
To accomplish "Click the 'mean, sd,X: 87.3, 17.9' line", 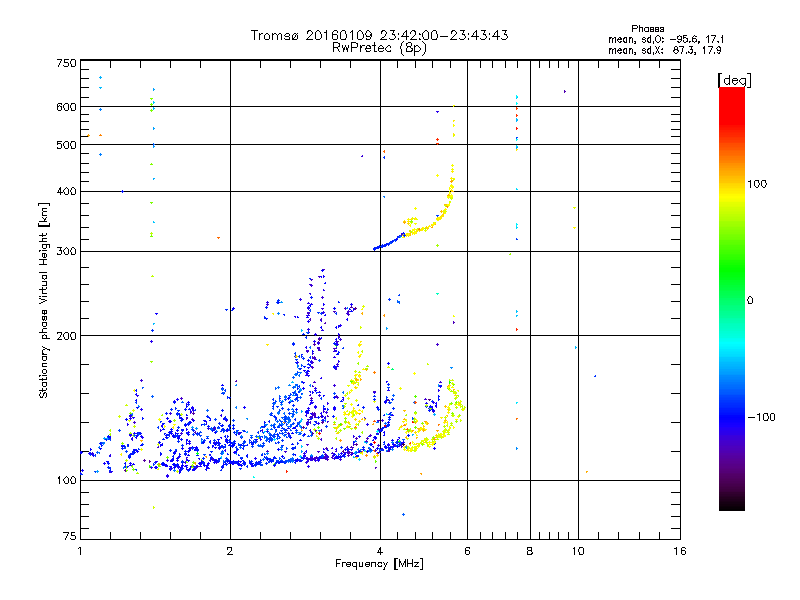I will click(x=665, y=51).
